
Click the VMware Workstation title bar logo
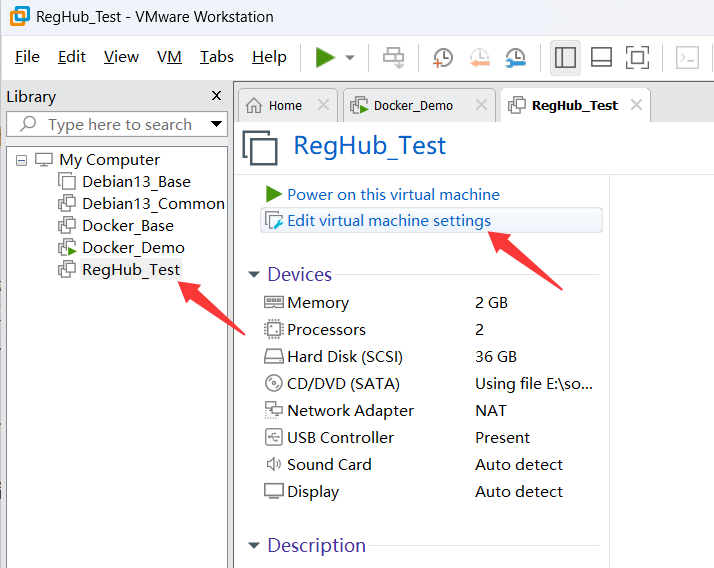pos(20,16)
